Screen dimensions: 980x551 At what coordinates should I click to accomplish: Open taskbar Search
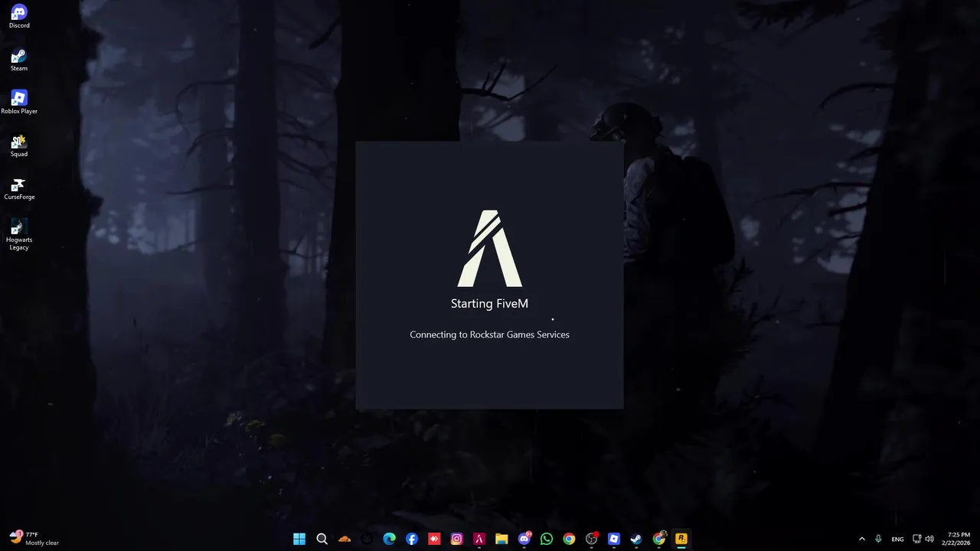(322, 539)
